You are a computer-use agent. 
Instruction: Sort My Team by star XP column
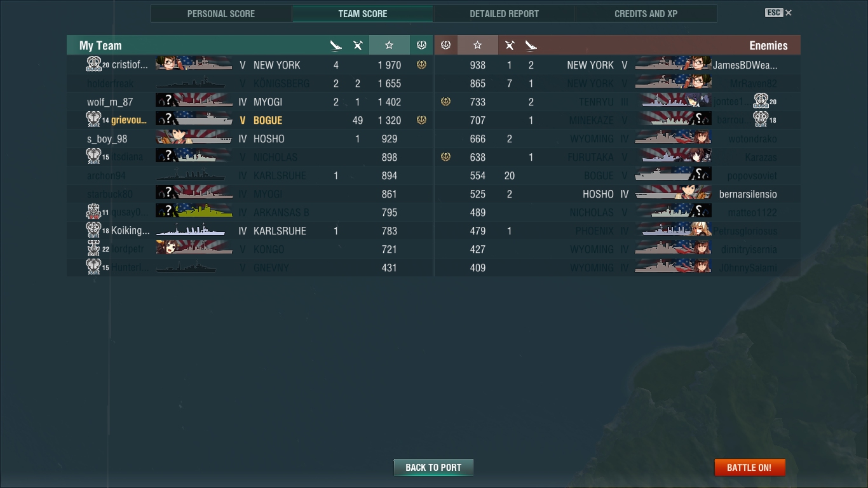click(x=389, y=45)
